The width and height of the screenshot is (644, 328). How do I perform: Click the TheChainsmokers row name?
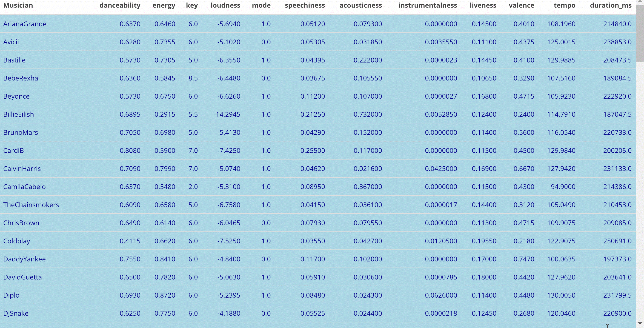pyautogui.click(x=31, y=205)
